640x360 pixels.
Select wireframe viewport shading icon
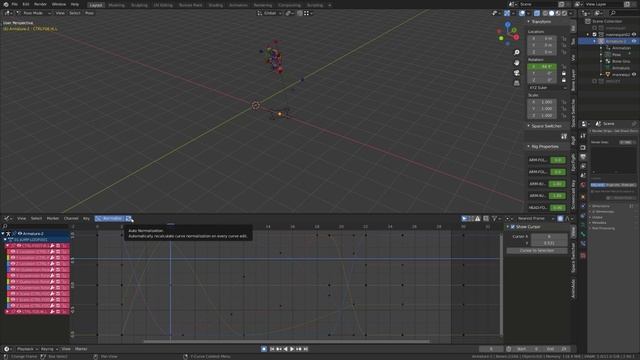(545, 13)
